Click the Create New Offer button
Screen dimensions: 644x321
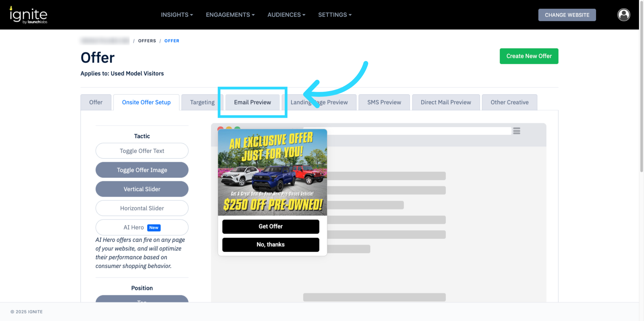click(x=529, y=56)
